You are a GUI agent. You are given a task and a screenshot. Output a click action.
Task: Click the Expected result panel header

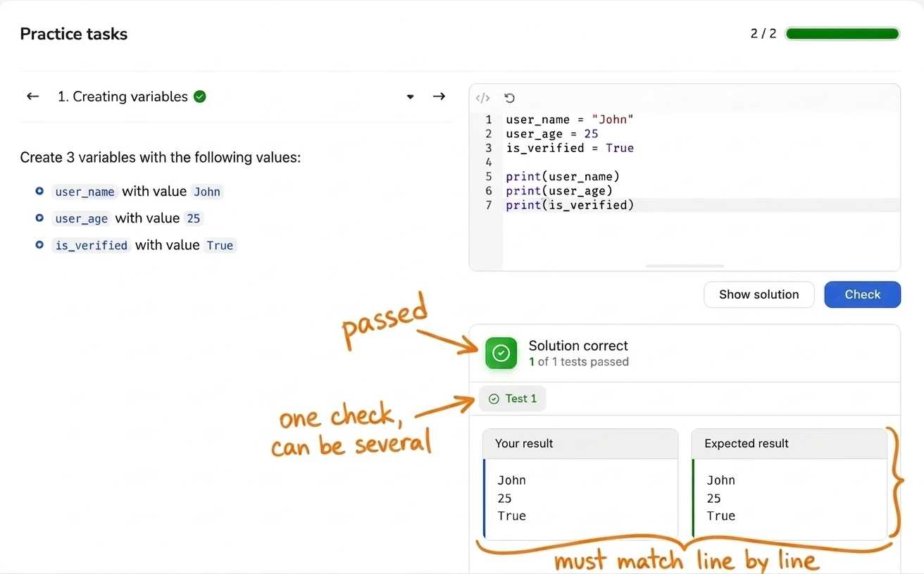(x=789, y=444)
